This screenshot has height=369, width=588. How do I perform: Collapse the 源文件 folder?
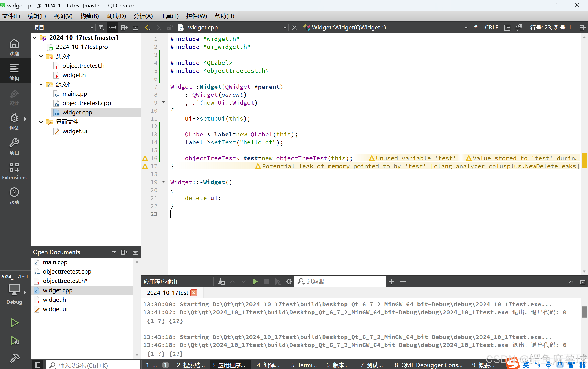(41, 85)
